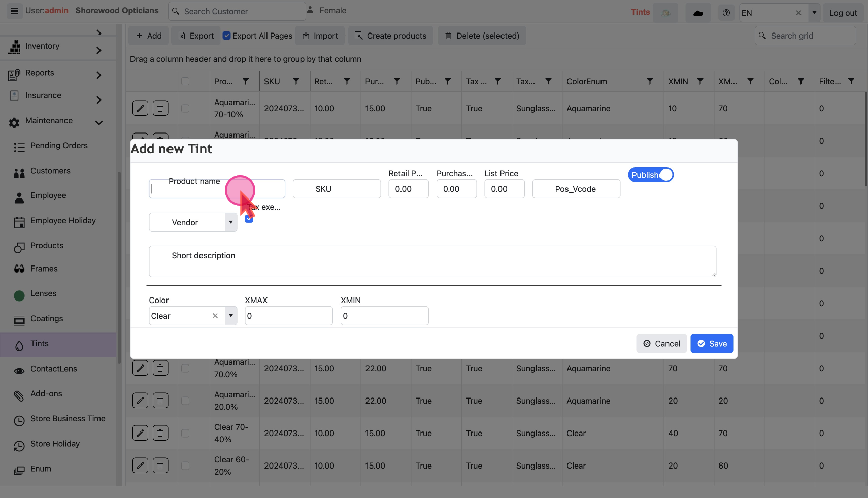
Task: Open Frames in the sidebar
Action: 44,269
